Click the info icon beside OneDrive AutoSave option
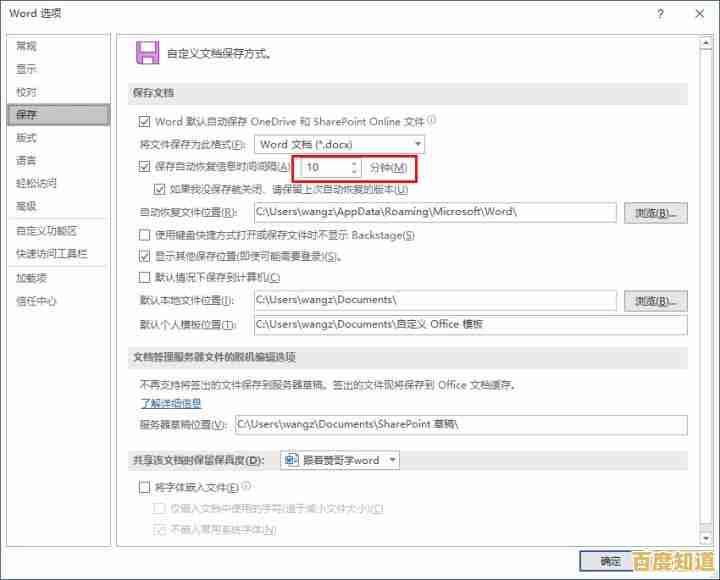 pyautogui.click(x=431, y=120)
